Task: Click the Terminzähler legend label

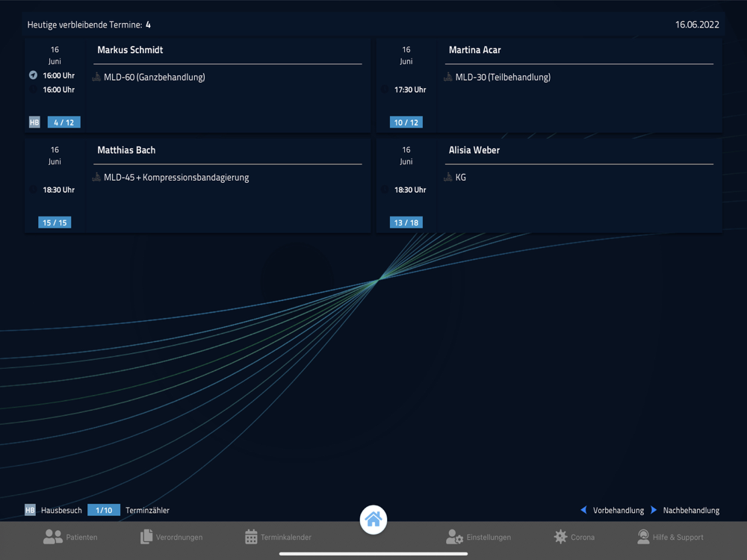Action: [x=148, y=510]
